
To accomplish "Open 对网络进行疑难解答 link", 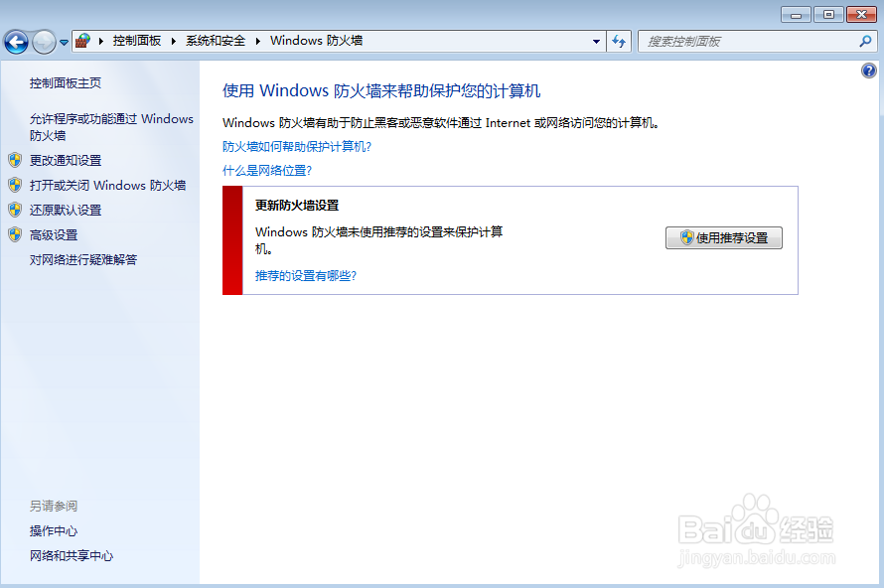I will (83, 260).
